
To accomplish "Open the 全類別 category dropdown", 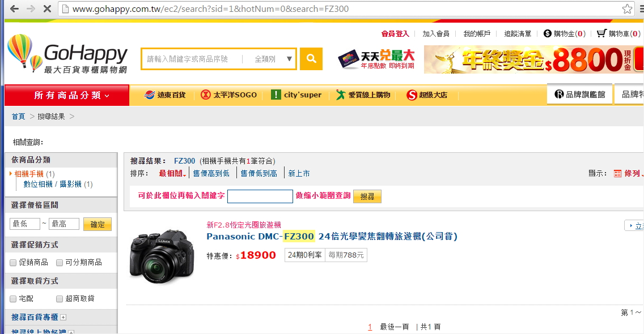I will pos(273,59).
